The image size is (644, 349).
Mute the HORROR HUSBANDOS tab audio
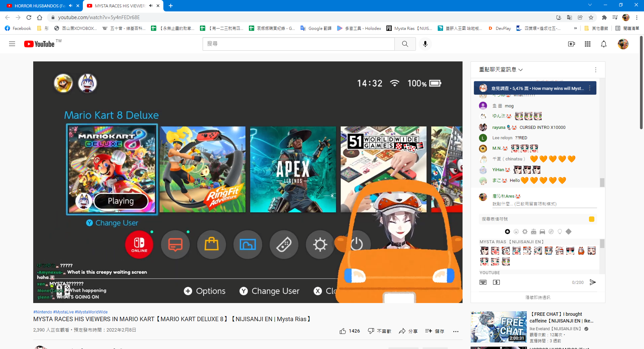click(70, 6)
